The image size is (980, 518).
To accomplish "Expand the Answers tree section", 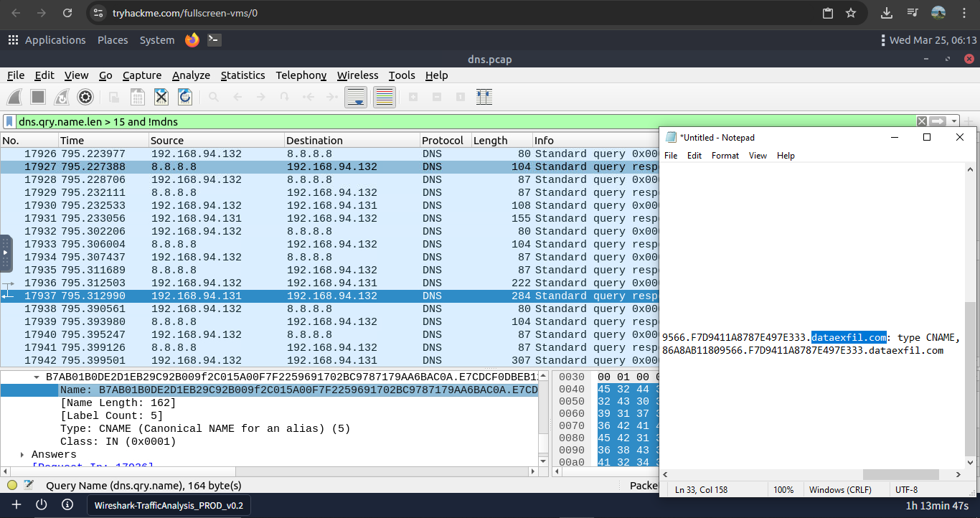I will point(22,455).
